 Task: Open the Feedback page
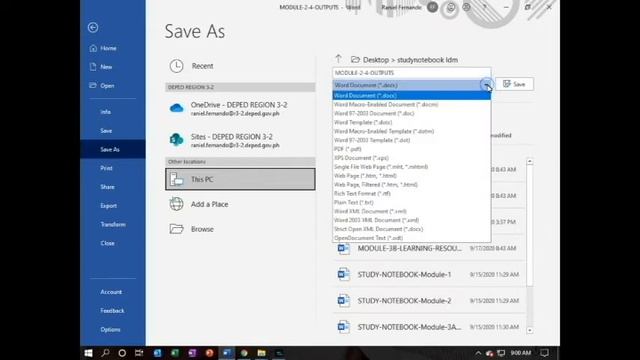click(x=112, y=311)
